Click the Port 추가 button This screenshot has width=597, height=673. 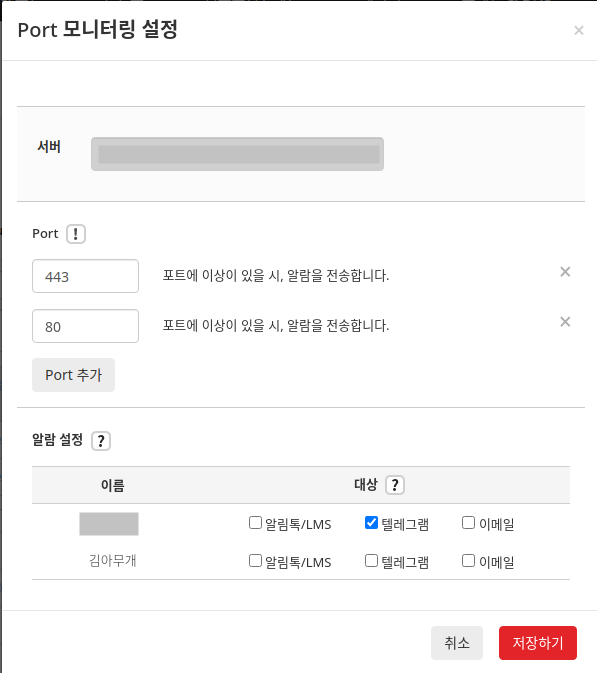coord(73,375)
